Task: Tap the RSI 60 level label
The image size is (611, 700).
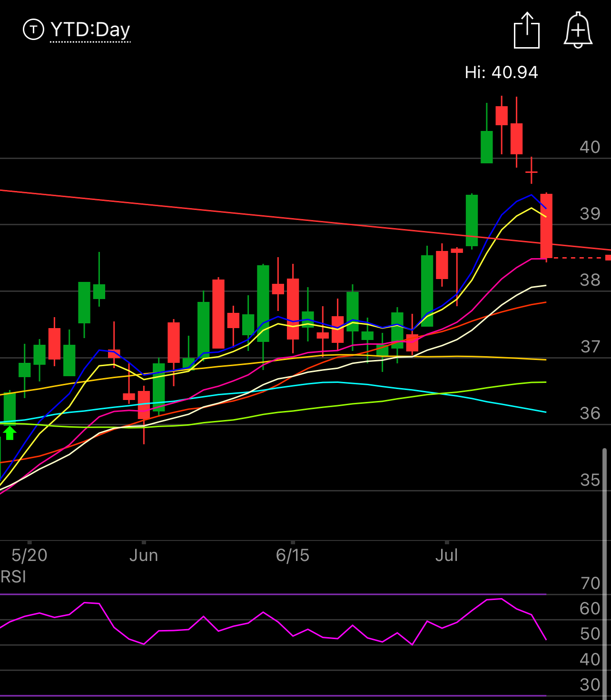Action: tap(590, 608)
